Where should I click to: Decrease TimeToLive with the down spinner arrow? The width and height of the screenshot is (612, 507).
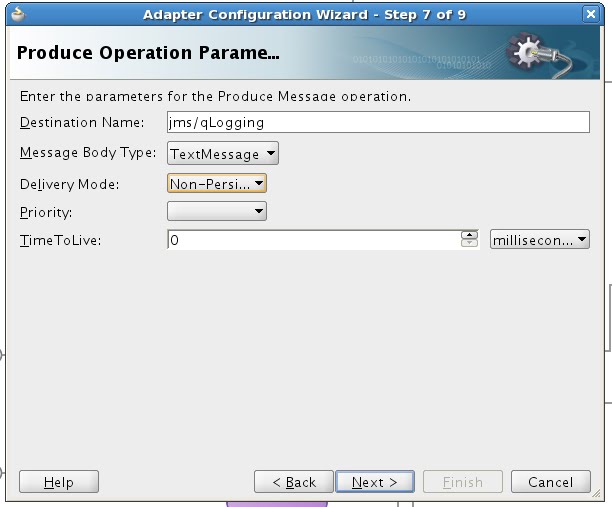tap(469, 243)
